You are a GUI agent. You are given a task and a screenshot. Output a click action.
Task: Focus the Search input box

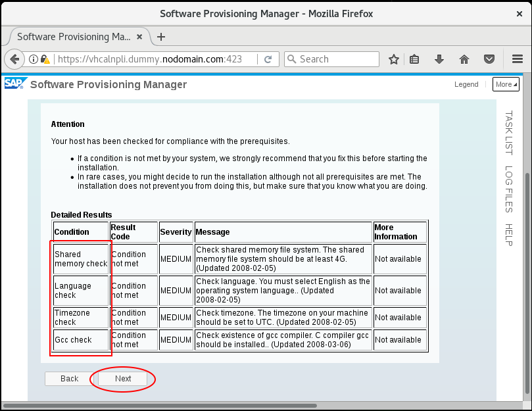pyautogui.click(x=332, y=59)
